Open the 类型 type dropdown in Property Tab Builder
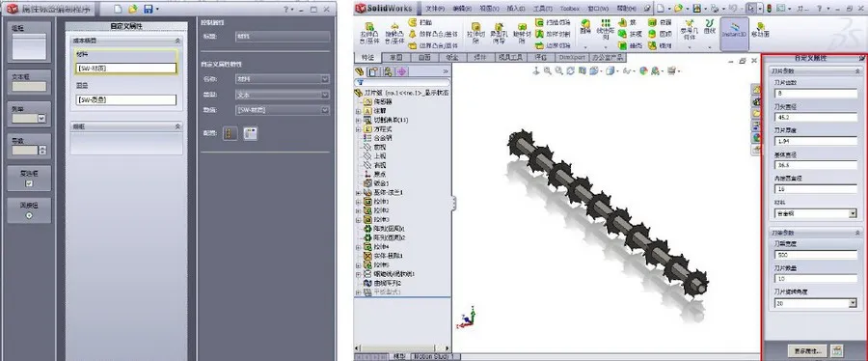This screenshot has height=361, width=868. [x=325, y=95]
